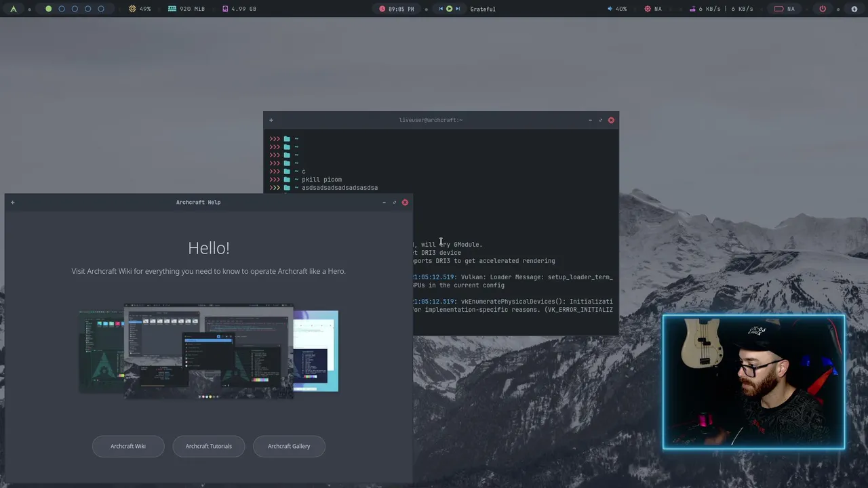The image size is (868, 488).
Task: Click the "pkill picom" command line in terminal
Action: tap(321, 180)
